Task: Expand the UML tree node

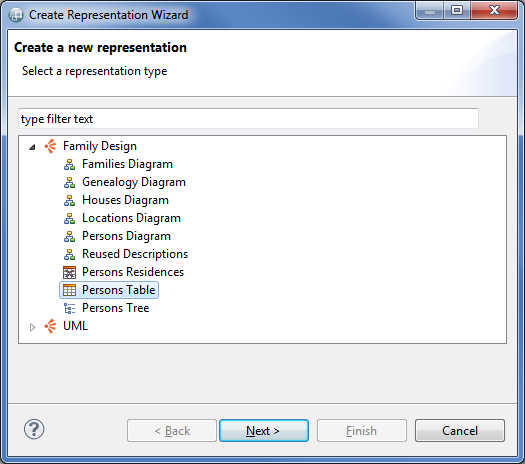Action: click(x=32, y=327)
